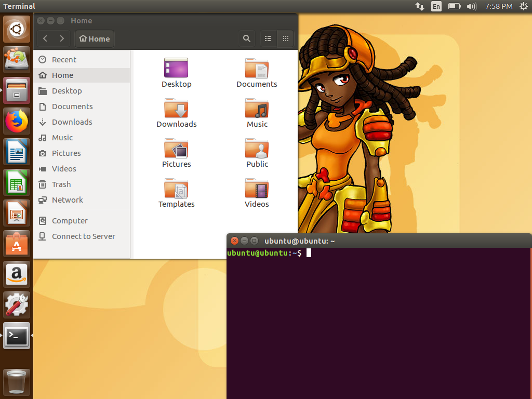Open Trash in the Files sidebar
This screenshot has height=399, width=532.
82,184
